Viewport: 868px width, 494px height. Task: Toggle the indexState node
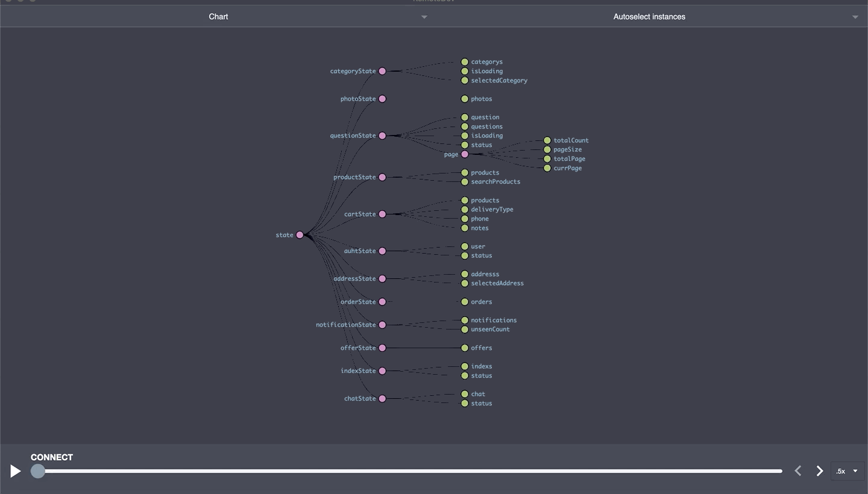[382, 370]
